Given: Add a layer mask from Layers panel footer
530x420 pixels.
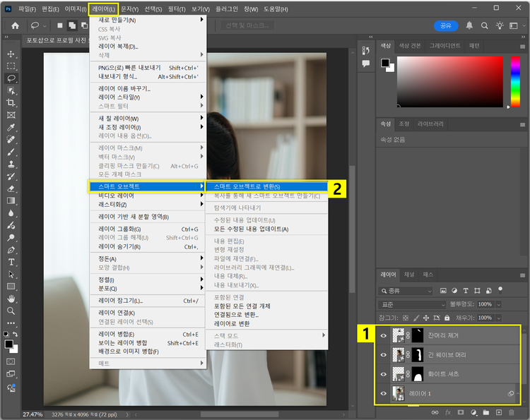Looking at the screenshot, I should point(461,412).
